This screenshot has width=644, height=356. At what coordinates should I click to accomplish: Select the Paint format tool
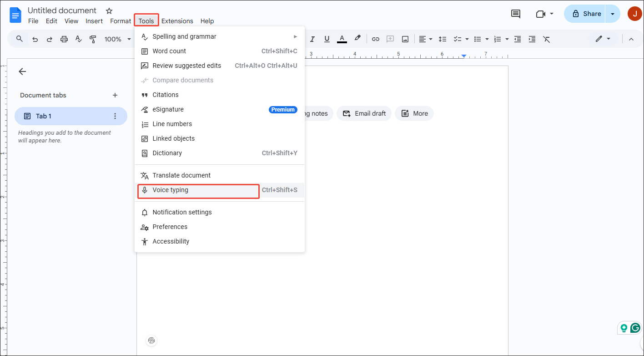(93, 39)
